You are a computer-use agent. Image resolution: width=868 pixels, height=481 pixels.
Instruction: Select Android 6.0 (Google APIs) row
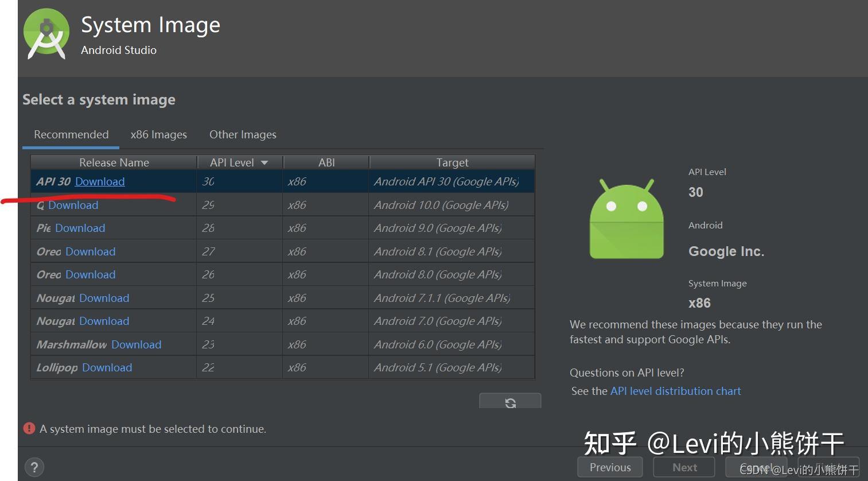282,344
